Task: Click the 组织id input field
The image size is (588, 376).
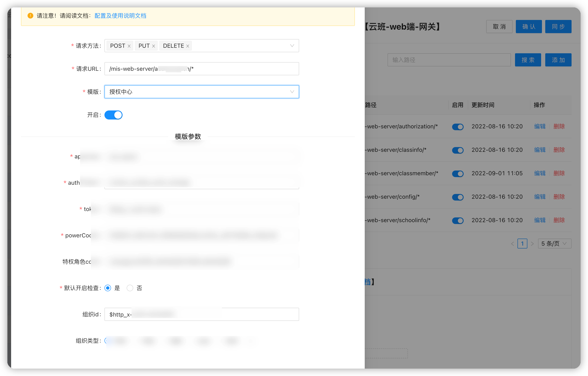Action: (x=201, y=314)
